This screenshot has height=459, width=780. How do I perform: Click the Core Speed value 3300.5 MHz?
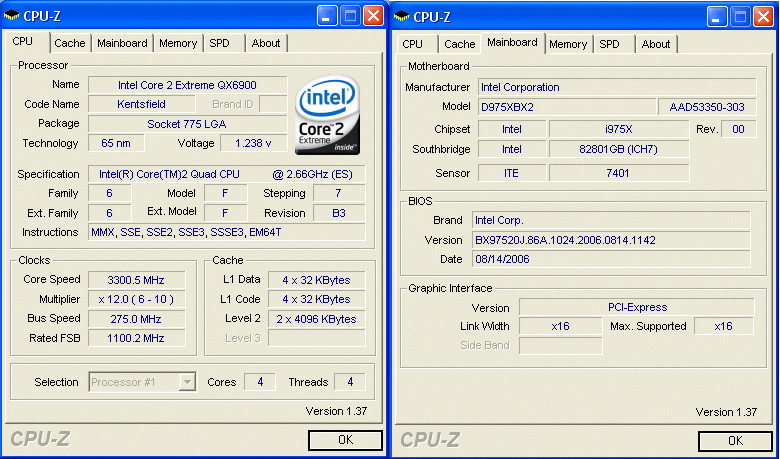click(136, 280)
